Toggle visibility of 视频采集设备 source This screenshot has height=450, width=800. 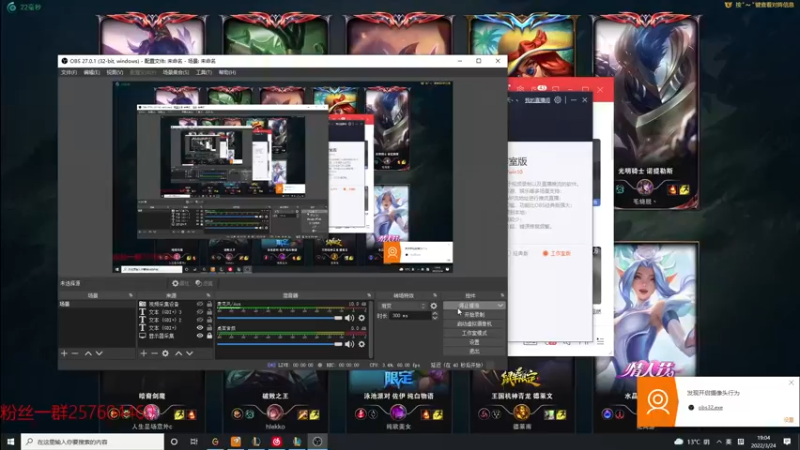[x=200, y=304]
